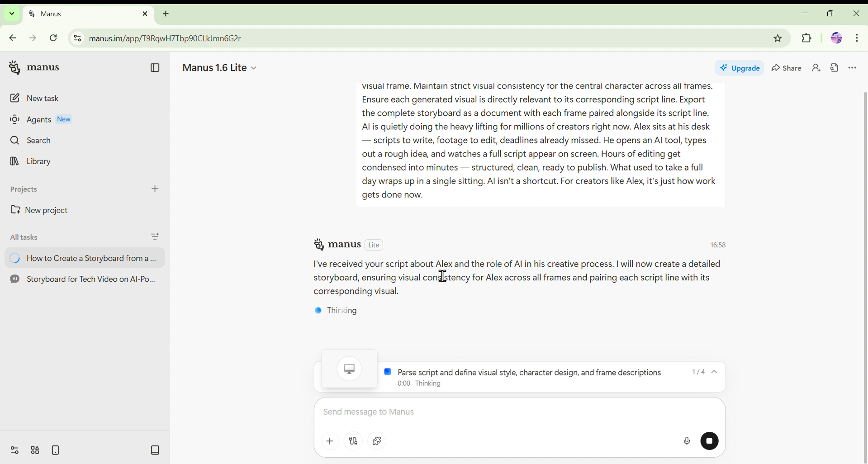The height and width of the screenshot is (464, 868).
Task: Filter All tasks with the filter icon
Action: (155, 237)
